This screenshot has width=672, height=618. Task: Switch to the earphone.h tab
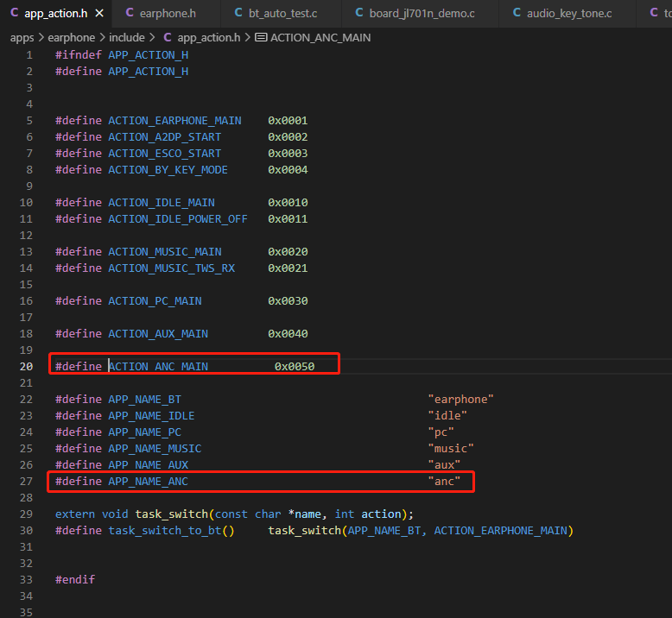point(166,13)
